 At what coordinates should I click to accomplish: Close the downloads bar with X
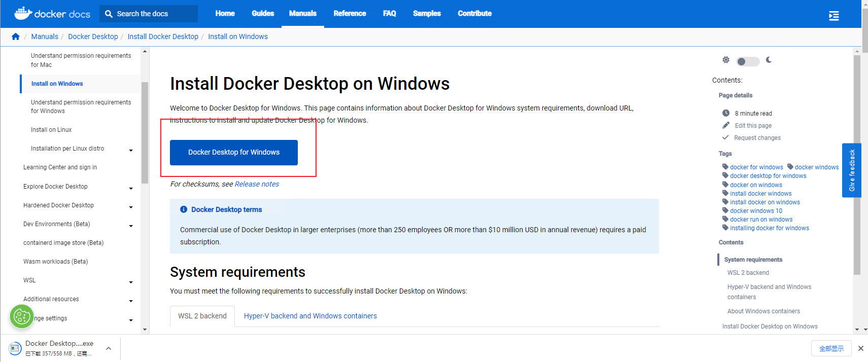(860, 348)
